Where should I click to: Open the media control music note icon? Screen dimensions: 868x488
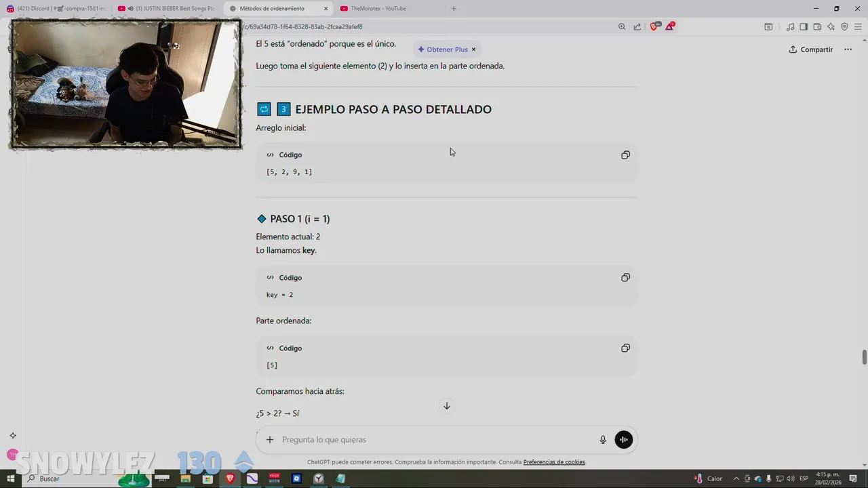(x=790, y=27)
